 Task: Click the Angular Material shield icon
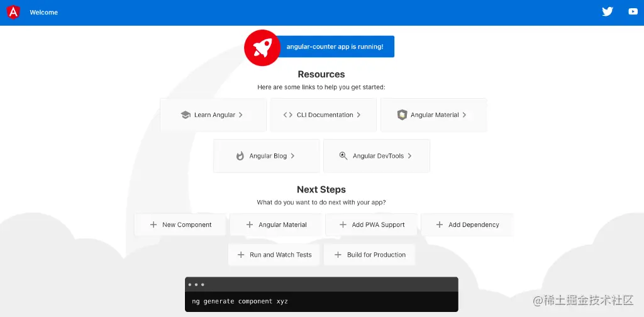tap(402, 114)
